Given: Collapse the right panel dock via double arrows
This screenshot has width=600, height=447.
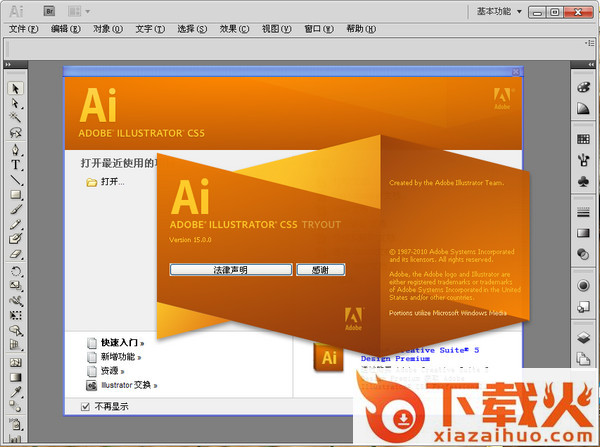Looking at the screenshot, I should click(x=591, y=65).
